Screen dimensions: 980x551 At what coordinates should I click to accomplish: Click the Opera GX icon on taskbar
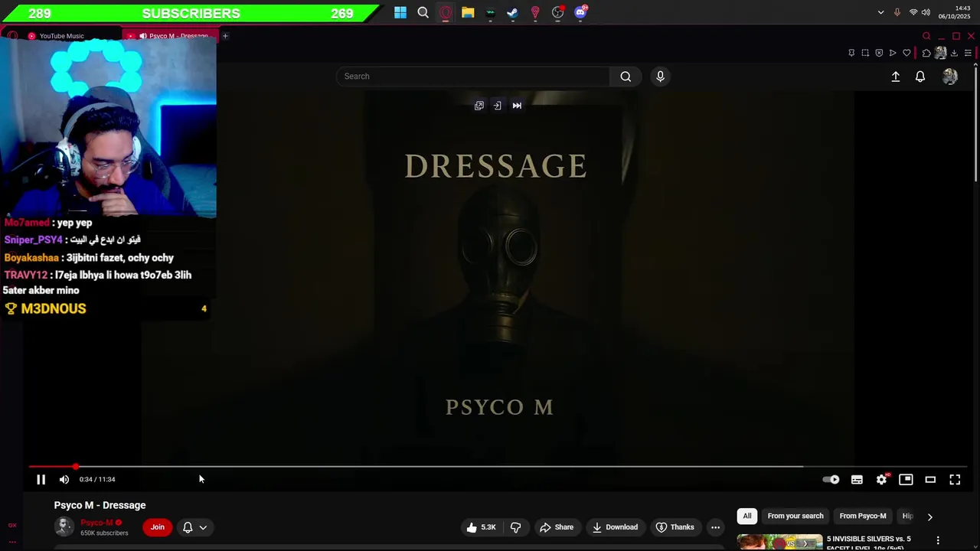(446, 12)
